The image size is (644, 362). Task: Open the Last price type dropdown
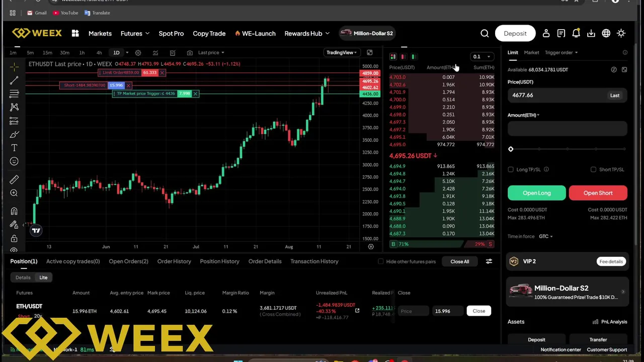(211, 53)
